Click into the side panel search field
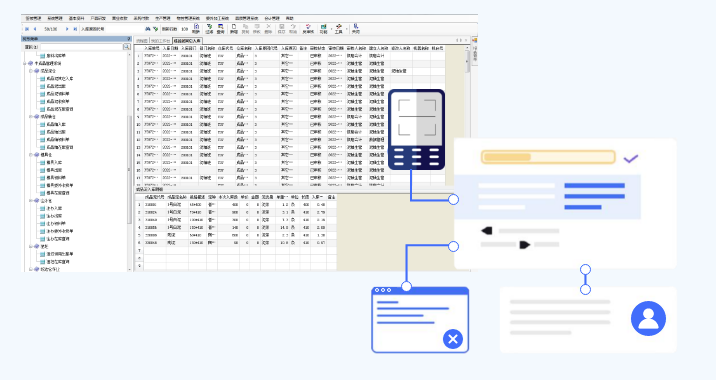Image resolution: width=716 pixels, height=380 pixels. click(82, 47)
